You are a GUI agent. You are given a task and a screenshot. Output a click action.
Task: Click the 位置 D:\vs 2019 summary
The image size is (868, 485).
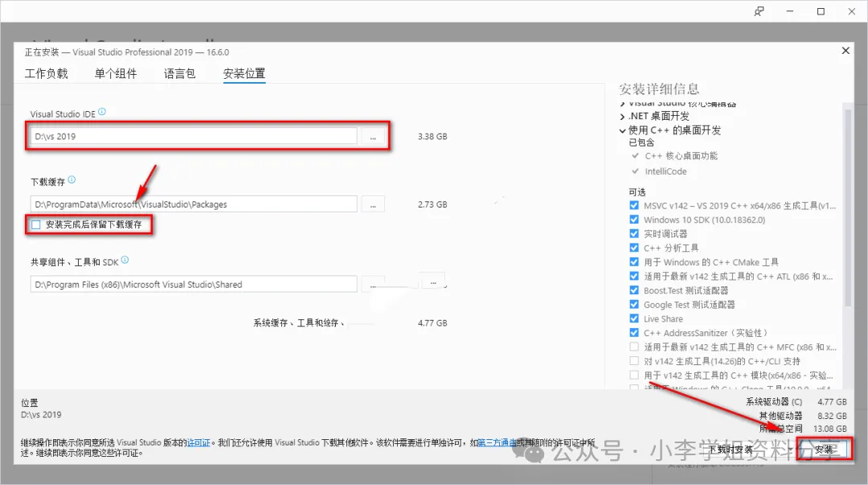click(42, 409)
